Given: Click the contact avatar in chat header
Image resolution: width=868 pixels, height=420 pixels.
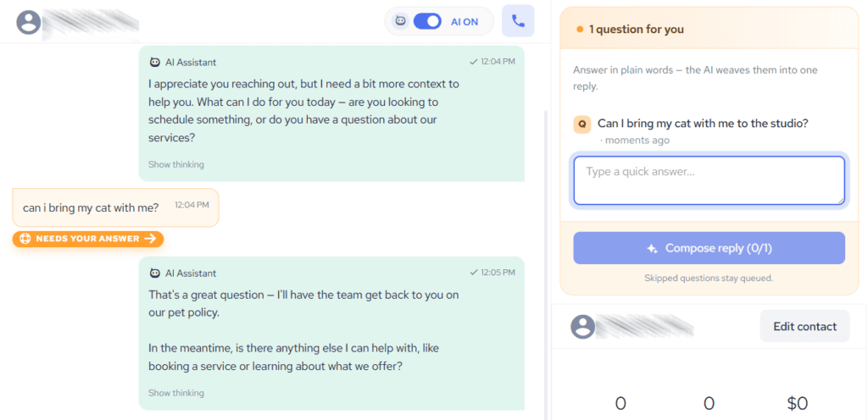Looking at the screenshot, I should [29, 21].
